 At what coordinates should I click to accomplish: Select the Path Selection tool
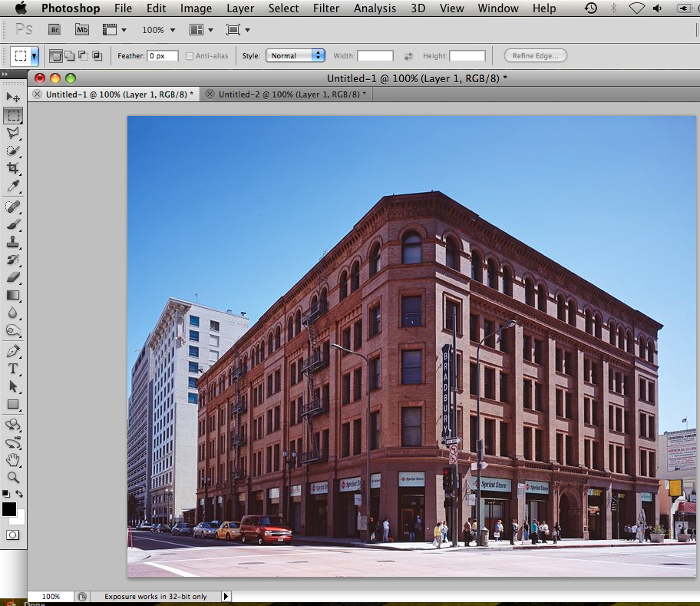coord(13,386)
